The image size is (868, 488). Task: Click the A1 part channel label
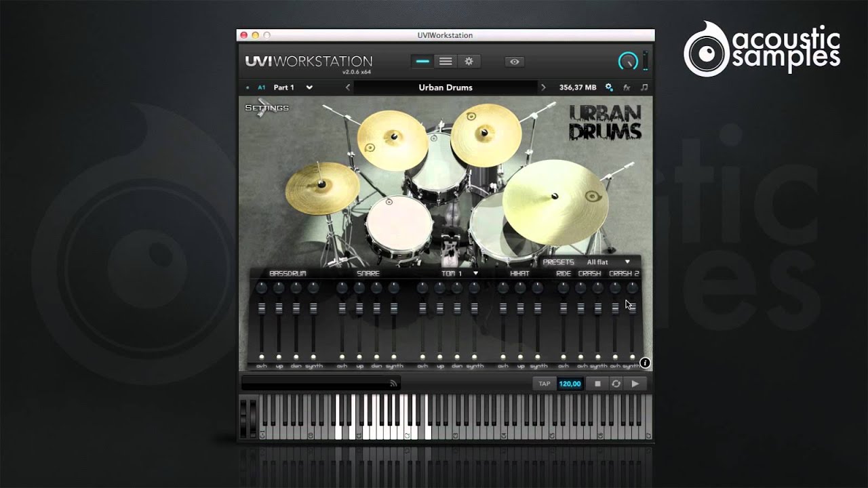[x=261, y=87]
